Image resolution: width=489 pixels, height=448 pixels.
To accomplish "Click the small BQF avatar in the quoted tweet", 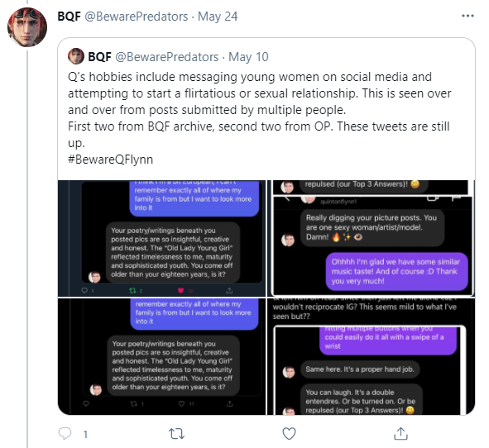I will [76, 56].
